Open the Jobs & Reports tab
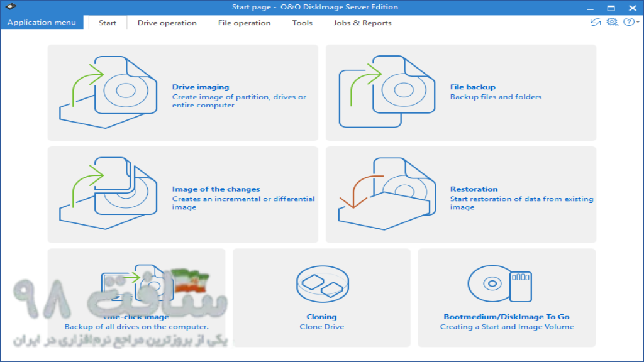The width and height of the screenshot is (644, 362). (362, 23)
